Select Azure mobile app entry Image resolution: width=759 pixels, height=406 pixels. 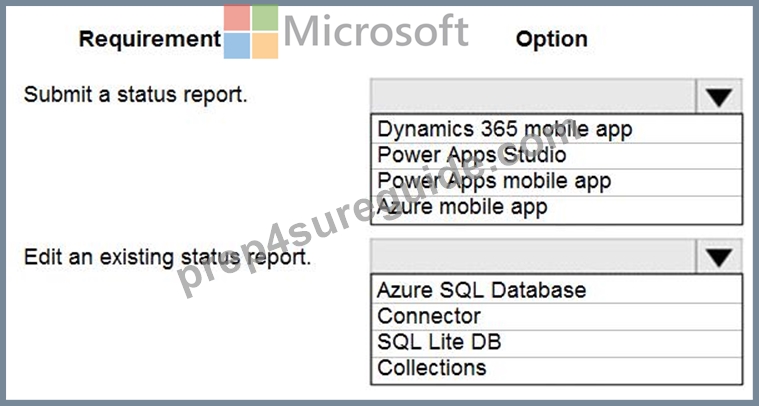pos(556,209)
